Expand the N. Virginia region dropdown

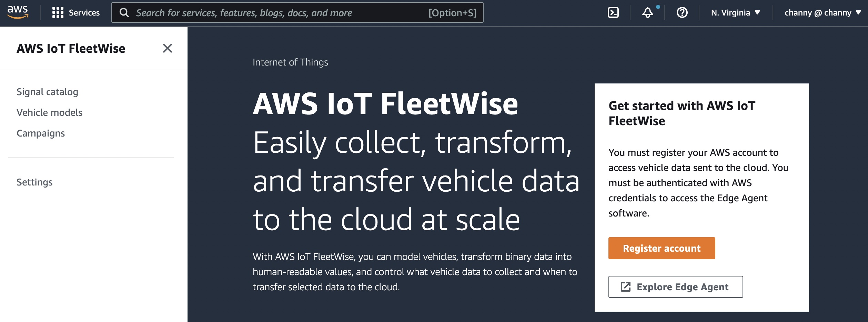pyautogui.click(x=735, y=13)
